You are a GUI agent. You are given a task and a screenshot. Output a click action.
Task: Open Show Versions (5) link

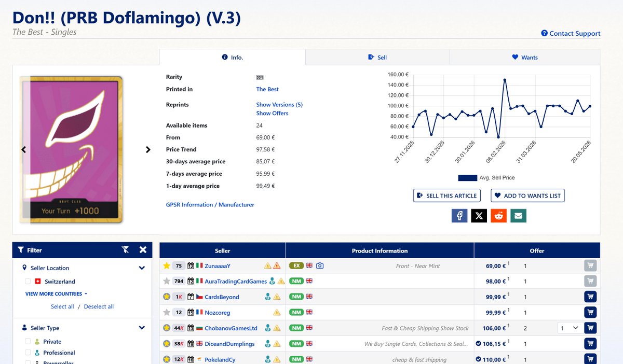279,105
